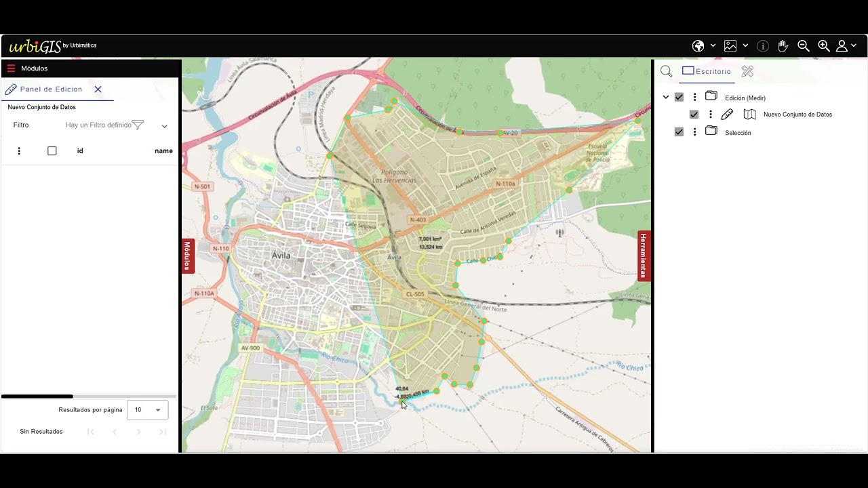Click the N-403 road label on map
Screen dimensions: 868x488
(x=418, y=220)
